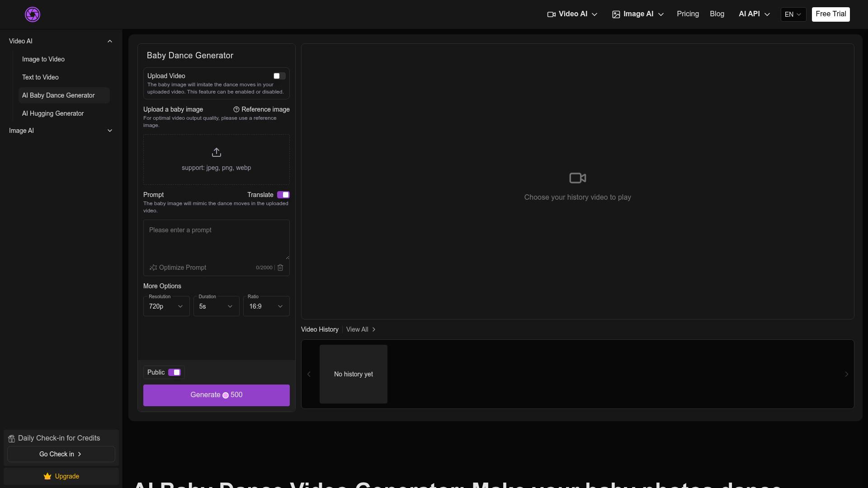This screenshot has height=488, width=868.
Task: Click the Free Trial button
Action: pyautogui.click(x=831, y=14)
